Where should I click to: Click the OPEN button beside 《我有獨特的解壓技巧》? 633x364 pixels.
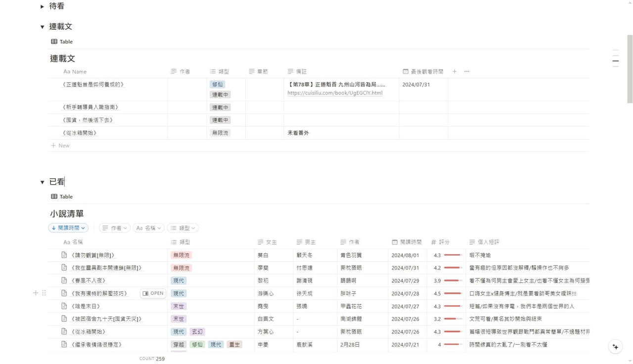(153, 293)
